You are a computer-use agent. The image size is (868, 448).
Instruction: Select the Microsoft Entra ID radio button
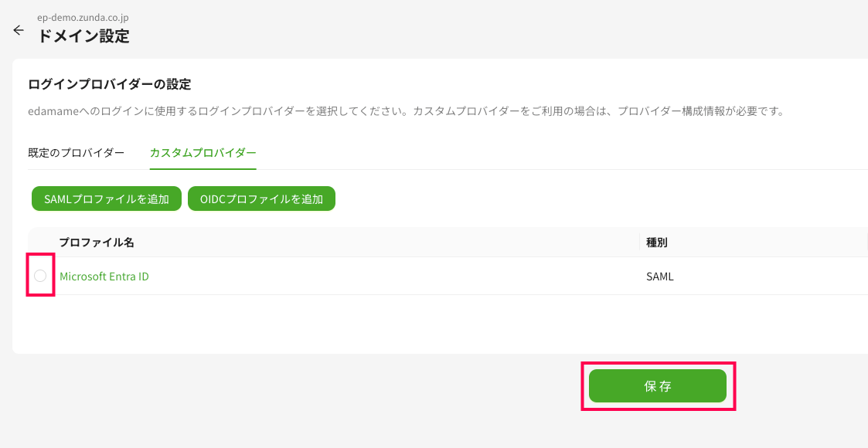tap(40, 276)
